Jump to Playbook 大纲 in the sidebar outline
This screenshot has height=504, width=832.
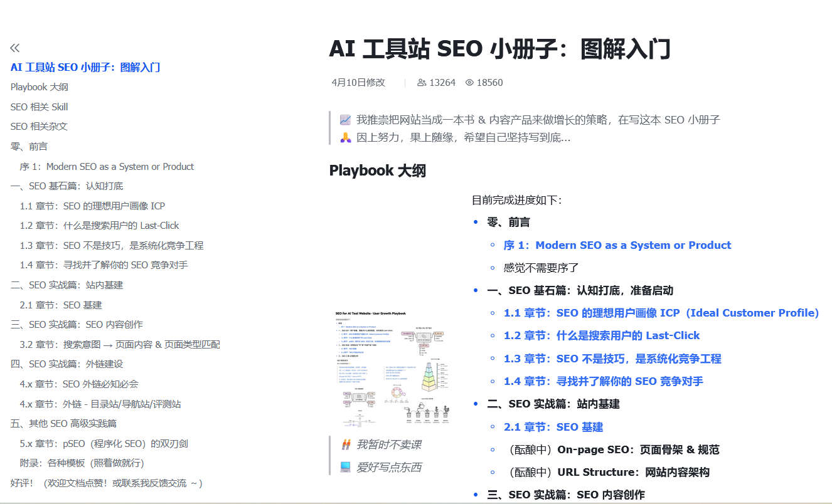[40, 87]
